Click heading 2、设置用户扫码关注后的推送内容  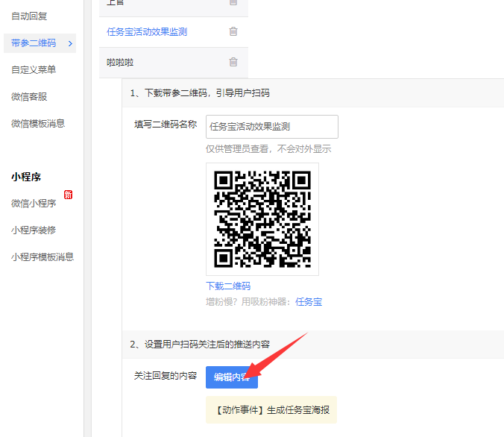point(200,345)
